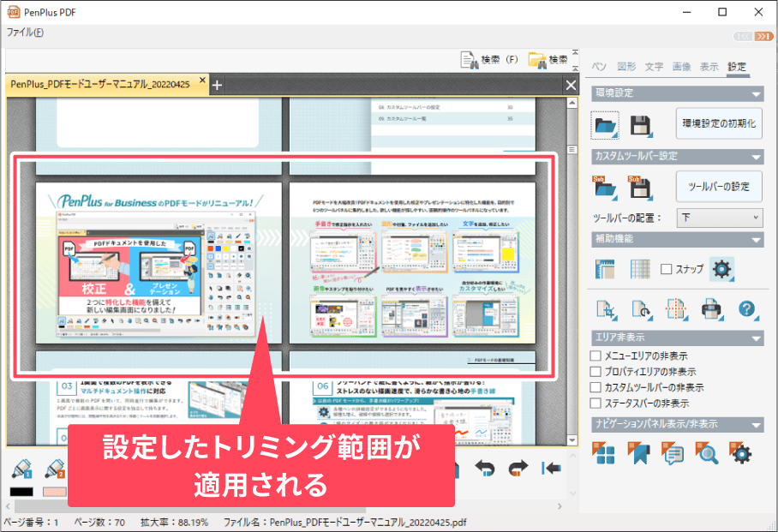Viewport: 778px width, 532px height.
Task: Collapse the 環境設定 section
Action: tap(757, 93)
